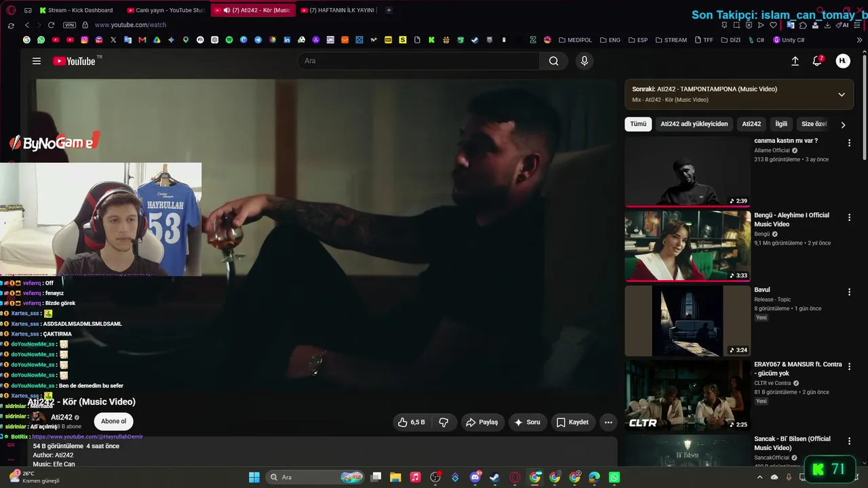Open File Explorer from the taskbar
Screen dimensions: 868x488
395,477
